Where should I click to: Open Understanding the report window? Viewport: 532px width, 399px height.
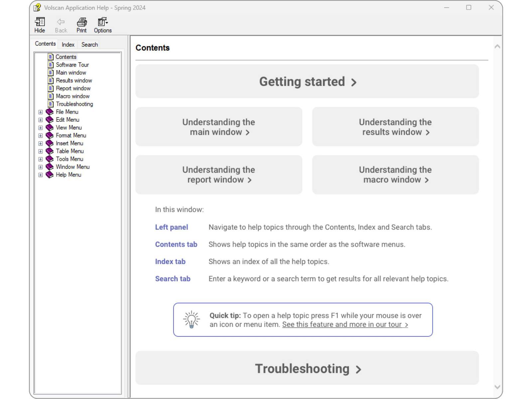click(219, 175)
